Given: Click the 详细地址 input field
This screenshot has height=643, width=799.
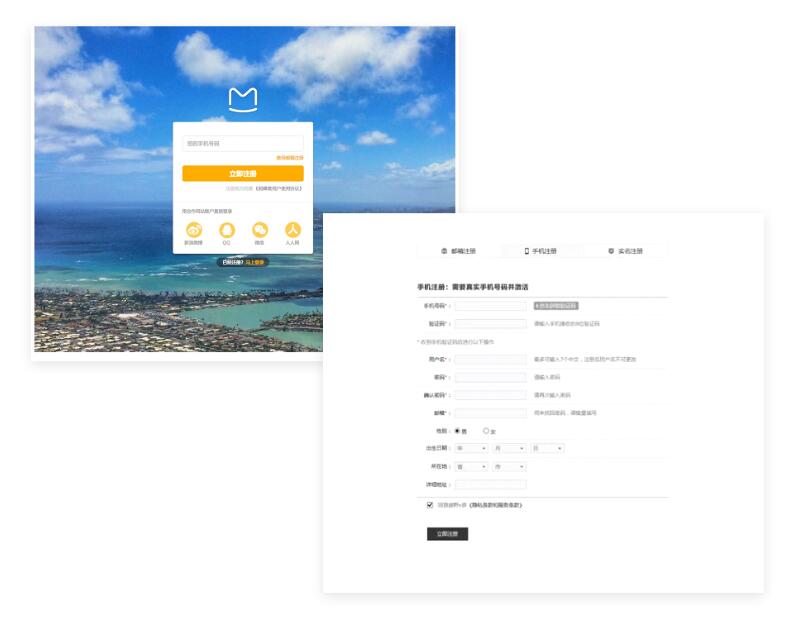Looking at the screenshot, I should tap(491, 485).
